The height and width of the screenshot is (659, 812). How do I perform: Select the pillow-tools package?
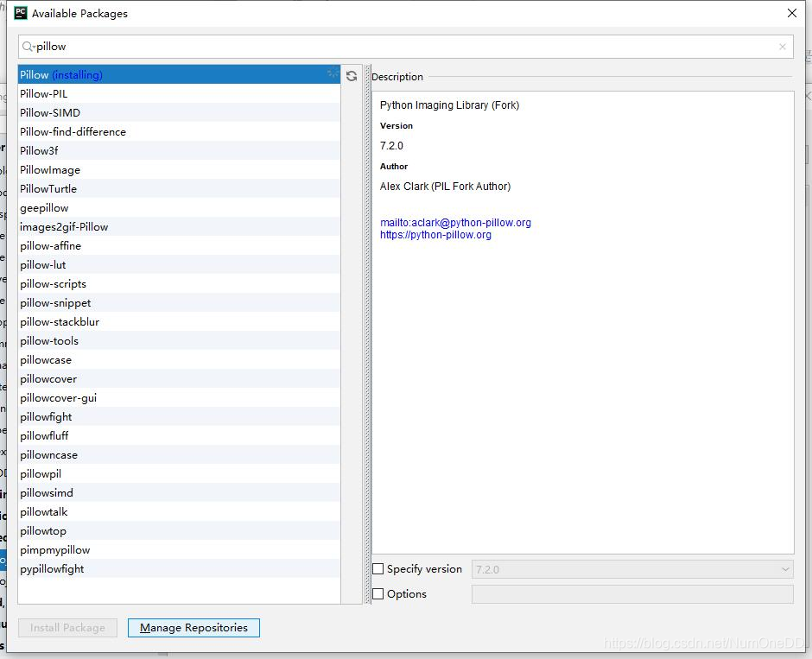pyautogui.click(x=179, y=340)
